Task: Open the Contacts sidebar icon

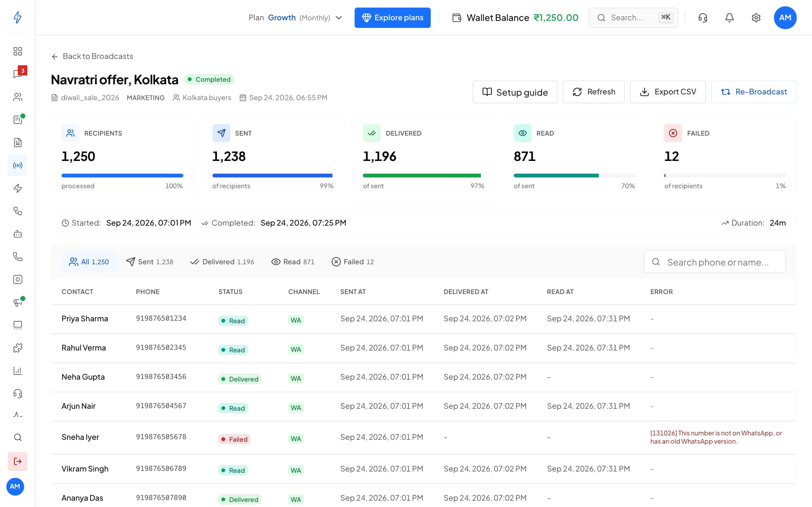Action: pos(17,97)
